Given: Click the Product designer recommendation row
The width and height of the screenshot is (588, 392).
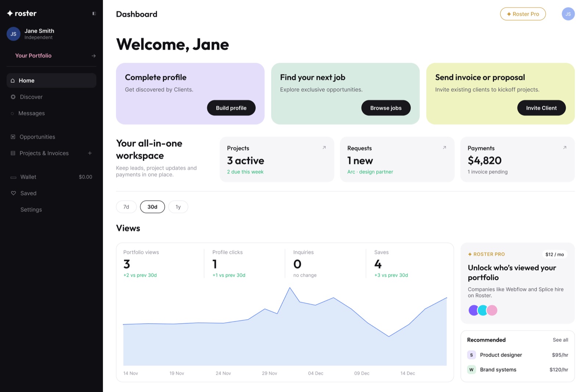Looking at the screenshot, I should tap(517, 355).
